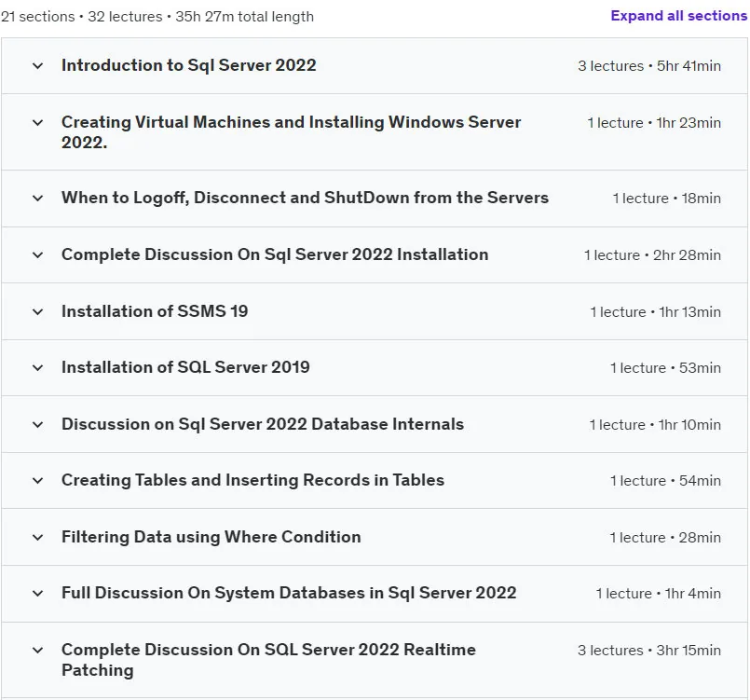750x700 pixels.
Task: Expand chevron for Installation of SQL Server 2019
Action: tap(38, 368)
